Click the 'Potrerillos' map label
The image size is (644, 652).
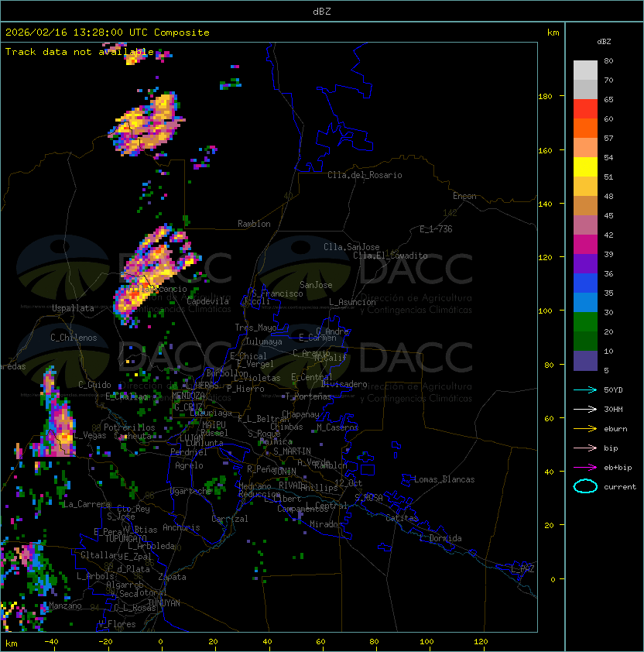pyautogui.click(x=129, y=427)
